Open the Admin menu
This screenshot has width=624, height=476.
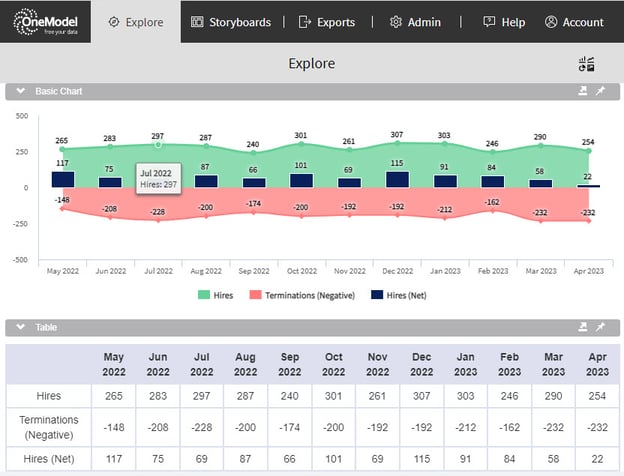[x=415, y=22]
